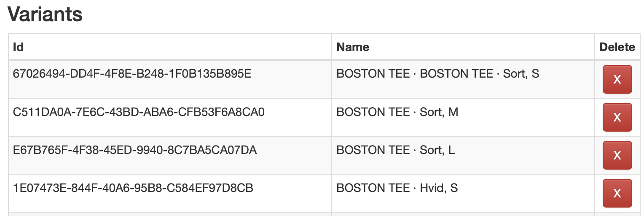Click the name 'BOSTON TEE · Sort, L'

(395, 150)
